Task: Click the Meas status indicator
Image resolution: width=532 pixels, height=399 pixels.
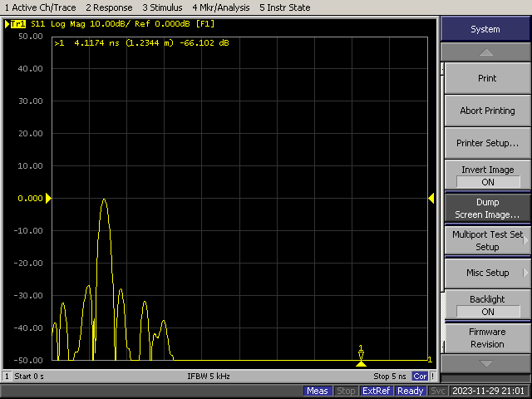Action: 318,391
